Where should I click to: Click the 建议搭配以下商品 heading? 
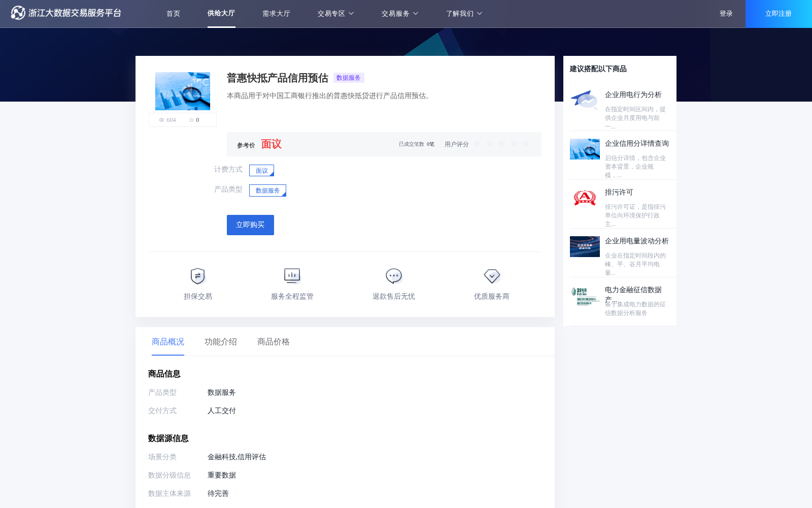[x=598, y=69]
